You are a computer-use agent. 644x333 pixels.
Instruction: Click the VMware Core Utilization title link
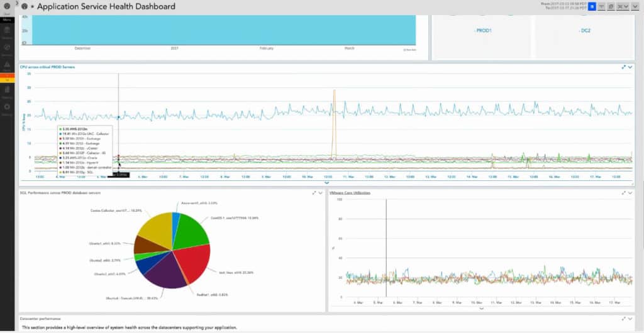pos(350,192)
